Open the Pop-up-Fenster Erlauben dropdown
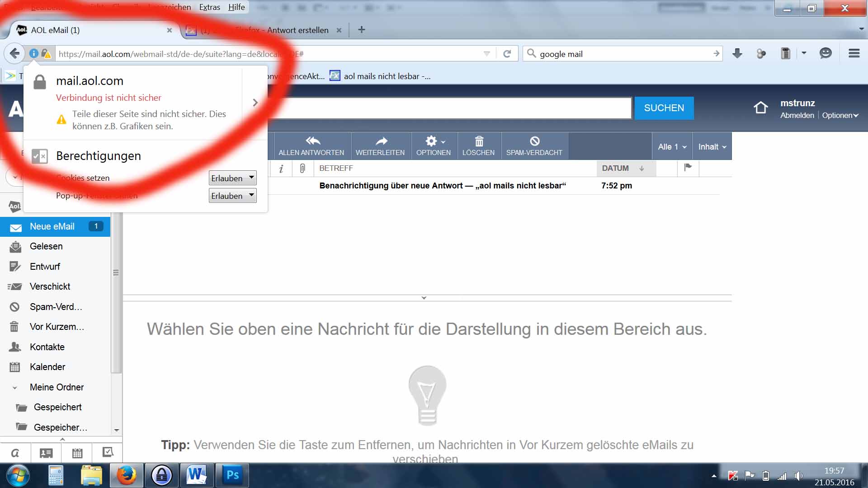The height and width of the screenshot is (488, 868). [233, 196]
